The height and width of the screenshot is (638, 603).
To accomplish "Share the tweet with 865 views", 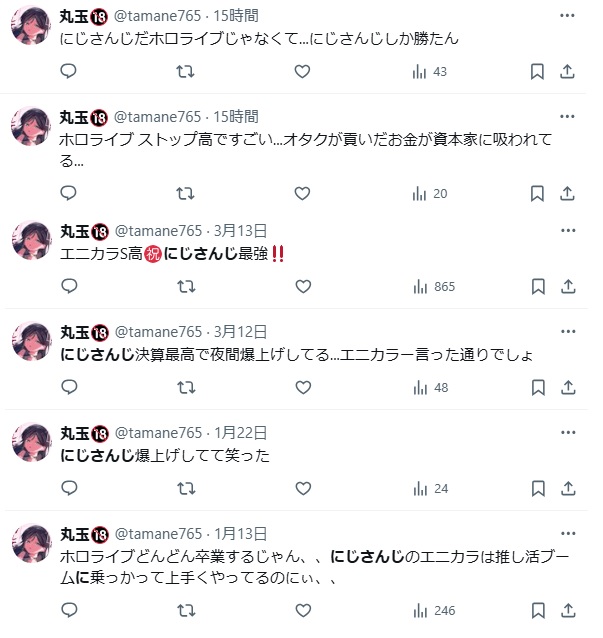I will [567, 287].
